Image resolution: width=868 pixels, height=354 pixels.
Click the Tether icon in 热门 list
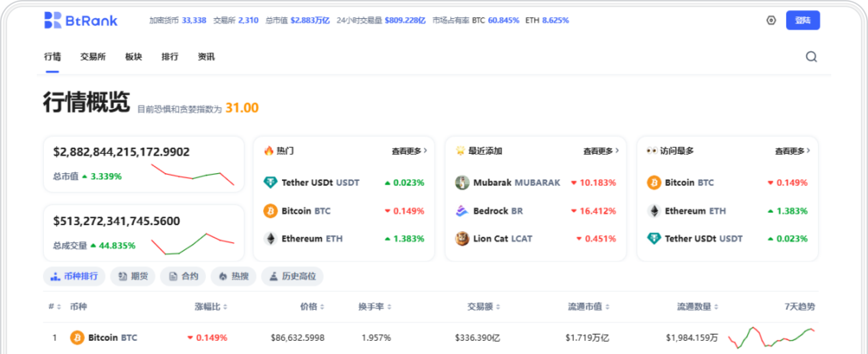pyautogui.click(x=270, y=182)
